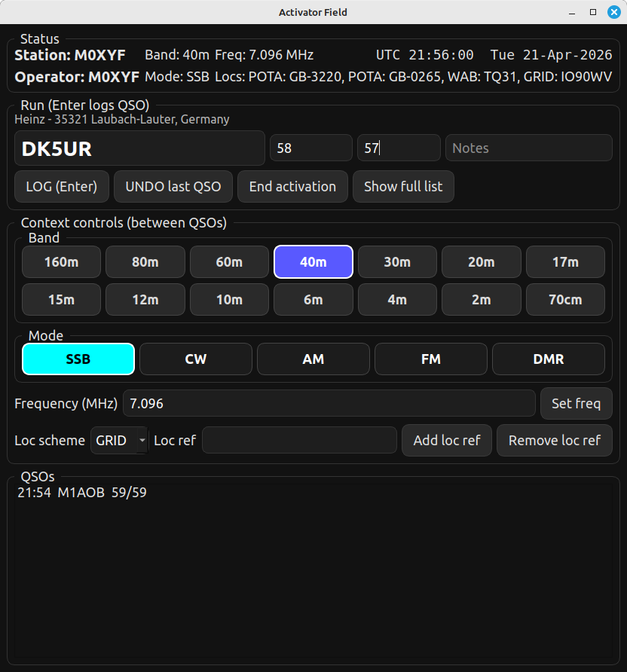Click UNDO last QSO
Image resolution: width=627 pixels, height=672 pixels.
point(173,187)
